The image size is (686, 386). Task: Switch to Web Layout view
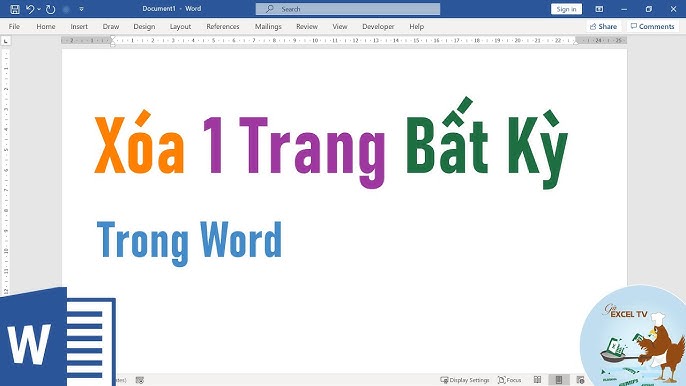[581, 380]
